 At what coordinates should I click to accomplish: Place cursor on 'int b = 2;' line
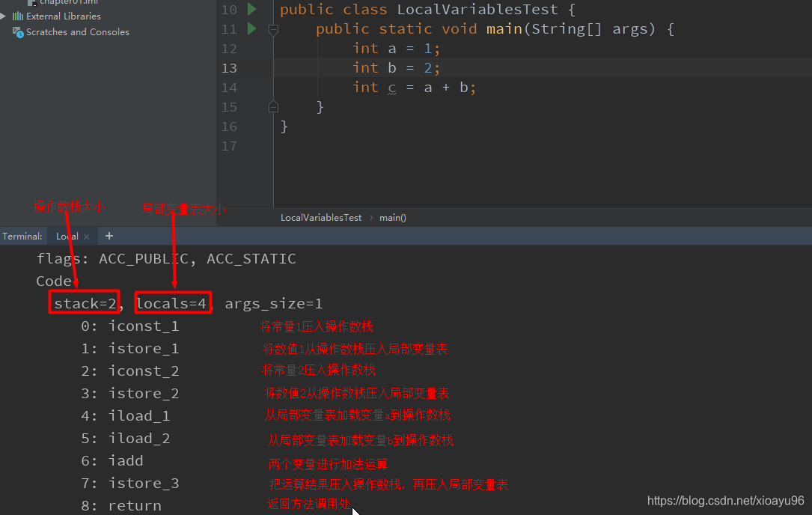coord(396,68)
